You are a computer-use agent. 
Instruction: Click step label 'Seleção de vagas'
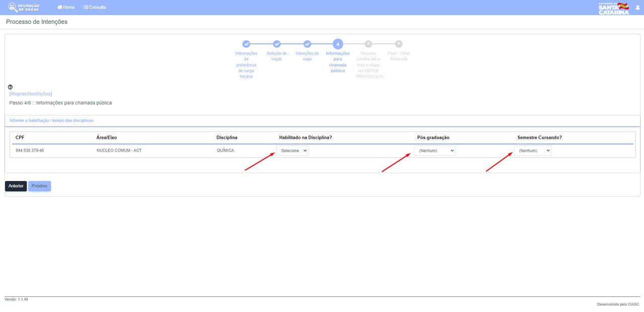click(277, 56)
